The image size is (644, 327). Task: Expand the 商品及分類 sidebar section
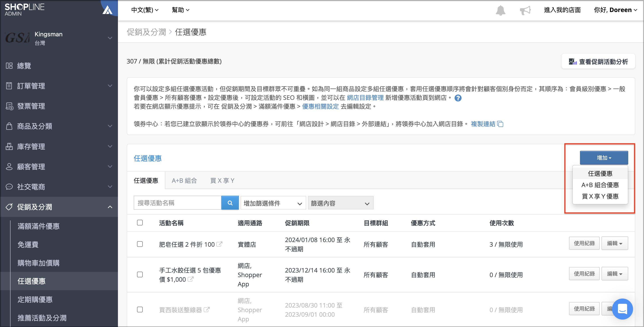[x=110, y=126]
